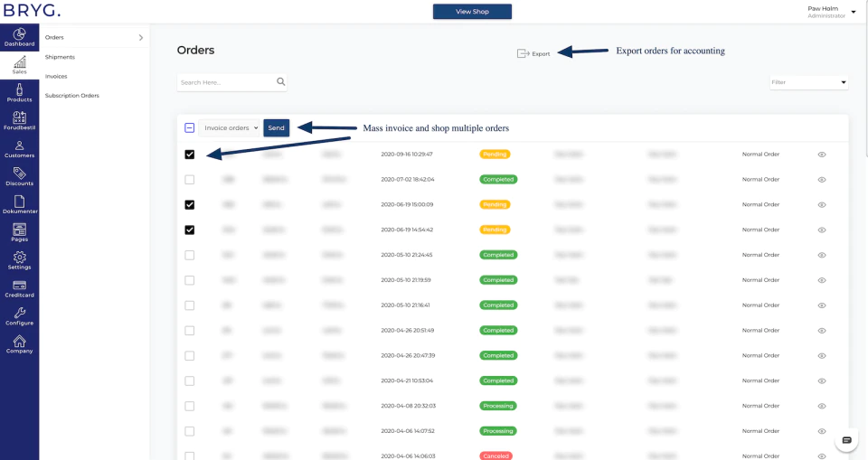
Task: Open the Filter dropdown
Action: click(x=808, y=82)
